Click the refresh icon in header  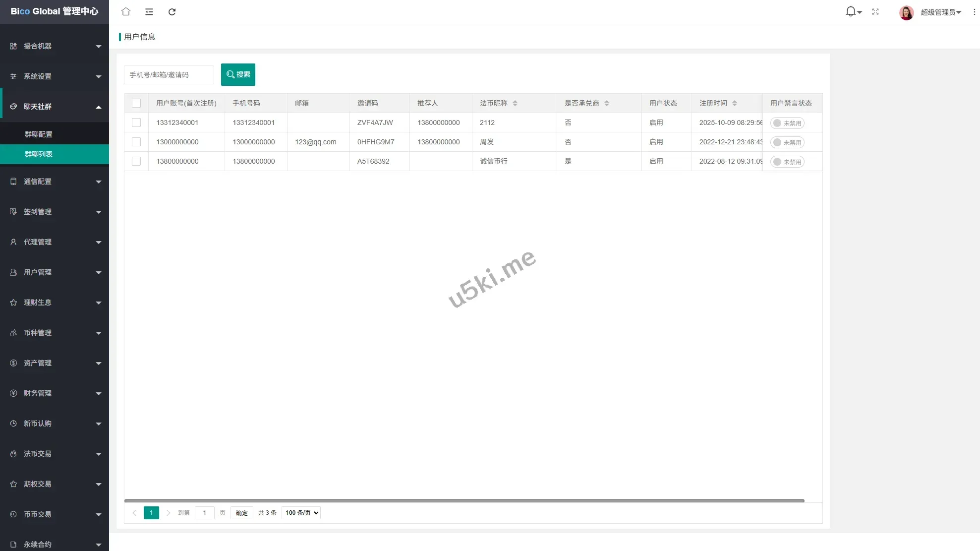(172, 11)
